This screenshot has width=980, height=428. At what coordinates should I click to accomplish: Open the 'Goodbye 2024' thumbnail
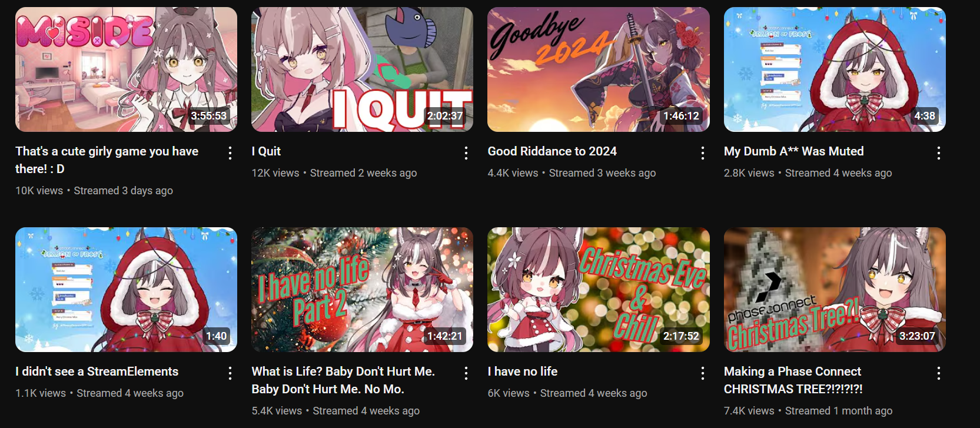(x=599, y=69)
